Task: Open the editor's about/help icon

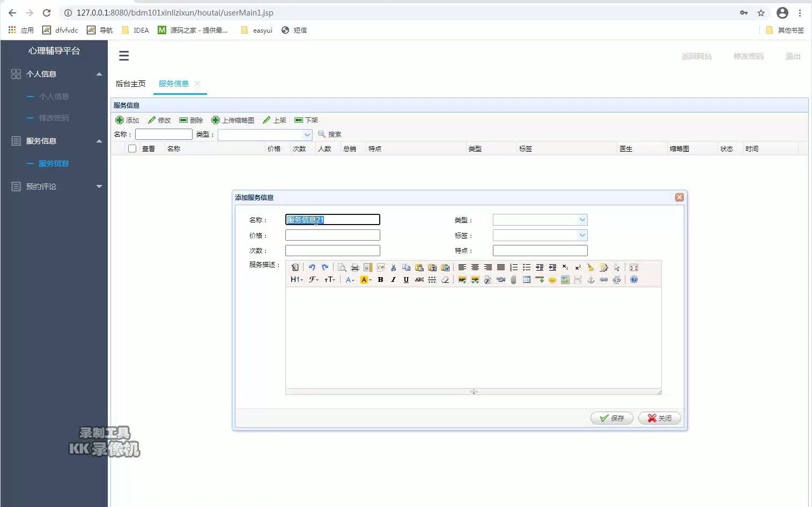Action: coord(634,280)
